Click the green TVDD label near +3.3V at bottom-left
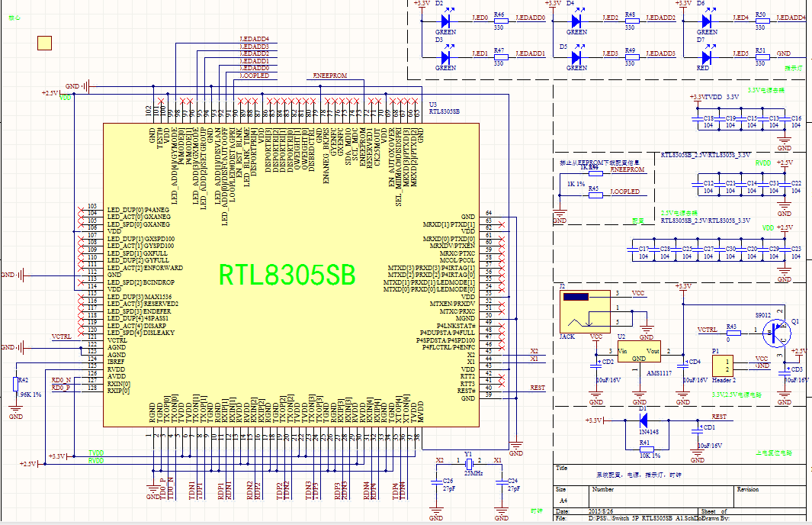 [96, 453]
